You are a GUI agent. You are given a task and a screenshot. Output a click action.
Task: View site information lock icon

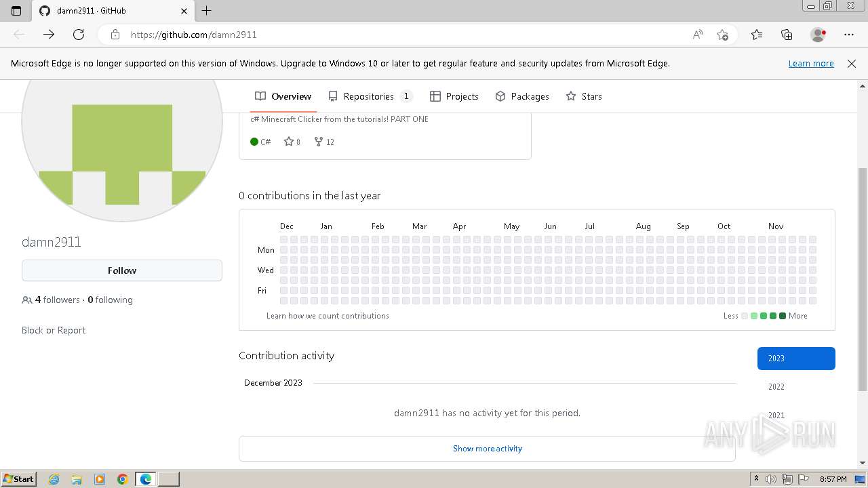point(115,35)
